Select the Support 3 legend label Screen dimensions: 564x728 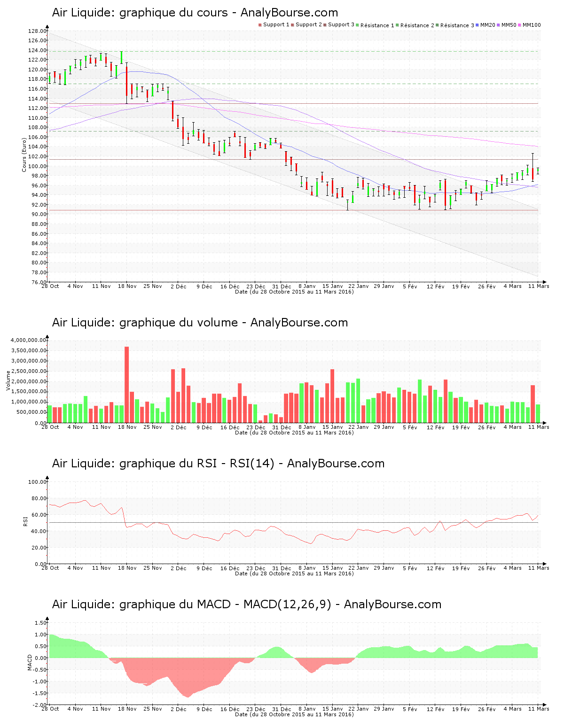(341, 25)
